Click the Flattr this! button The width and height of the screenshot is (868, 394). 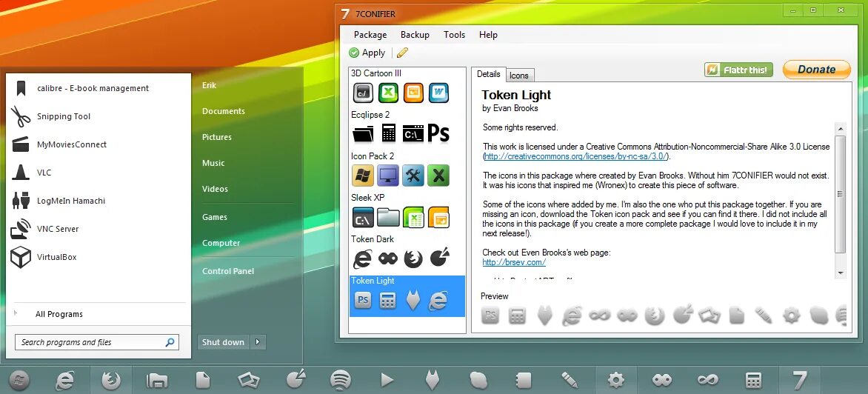[738, 70]
